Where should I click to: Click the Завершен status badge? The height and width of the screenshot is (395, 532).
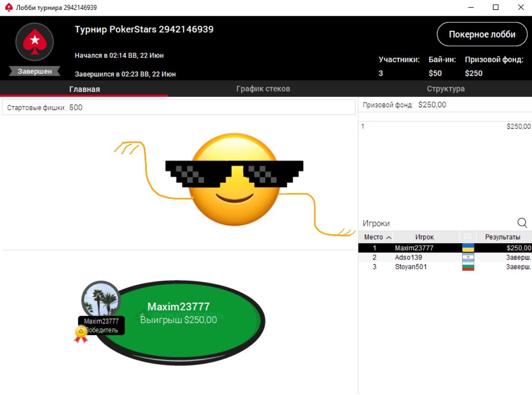pos(35,72)
